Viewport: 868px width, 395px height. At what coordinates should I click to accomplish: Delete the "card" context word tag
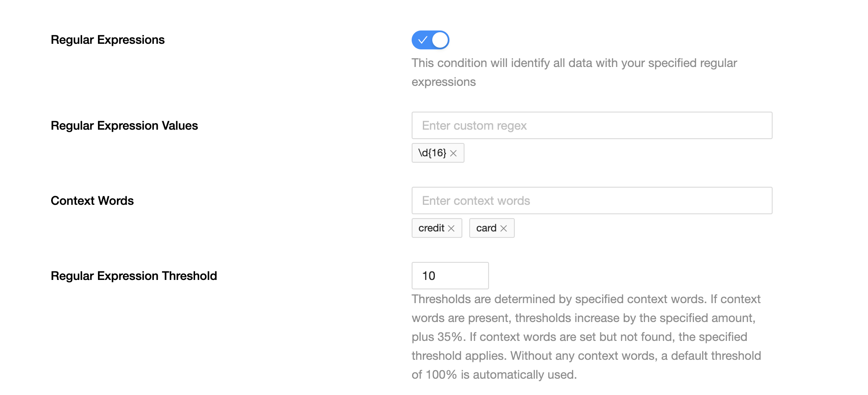[x=504, y=228]
